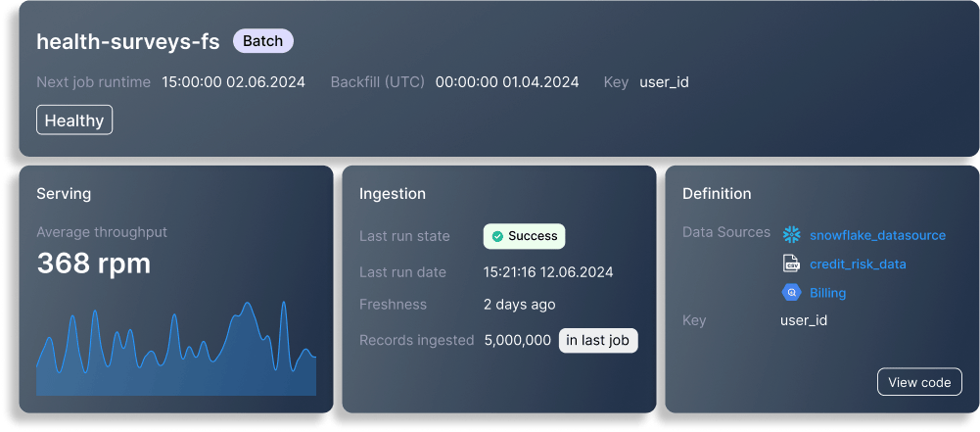Click the Records ingested label
The height and width of the screenshot is (432, 980).
click(x=416, y=341)
